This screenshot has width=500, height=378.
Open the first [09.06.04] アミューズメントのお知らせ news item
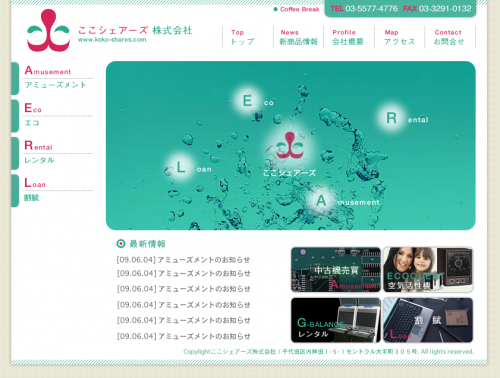tap(183, 260)
